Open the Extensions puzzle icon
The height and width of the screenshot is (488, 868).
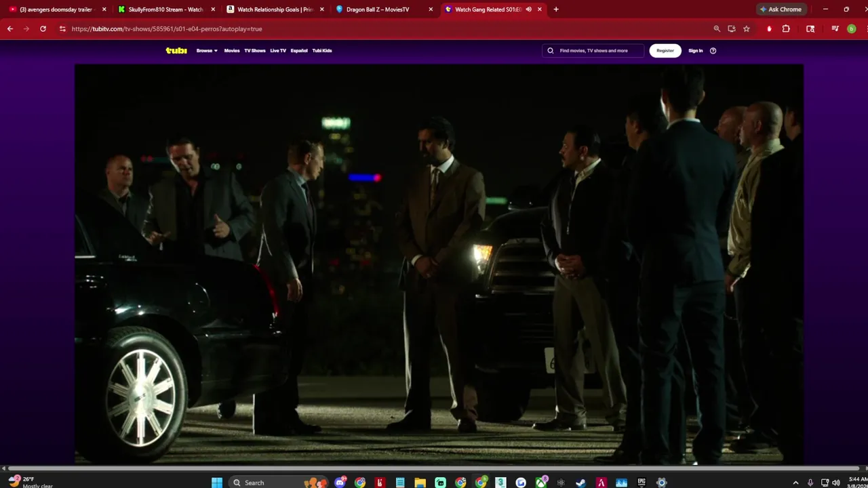786,29
